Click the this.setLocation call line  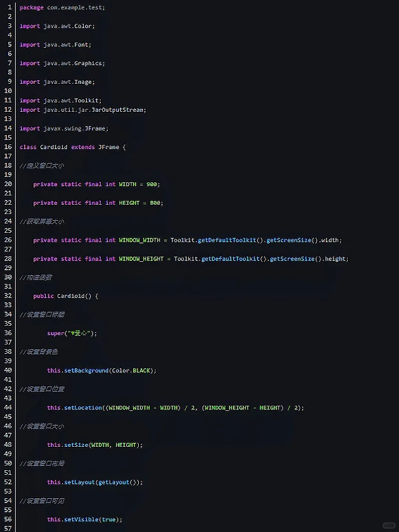pos(176,408)
